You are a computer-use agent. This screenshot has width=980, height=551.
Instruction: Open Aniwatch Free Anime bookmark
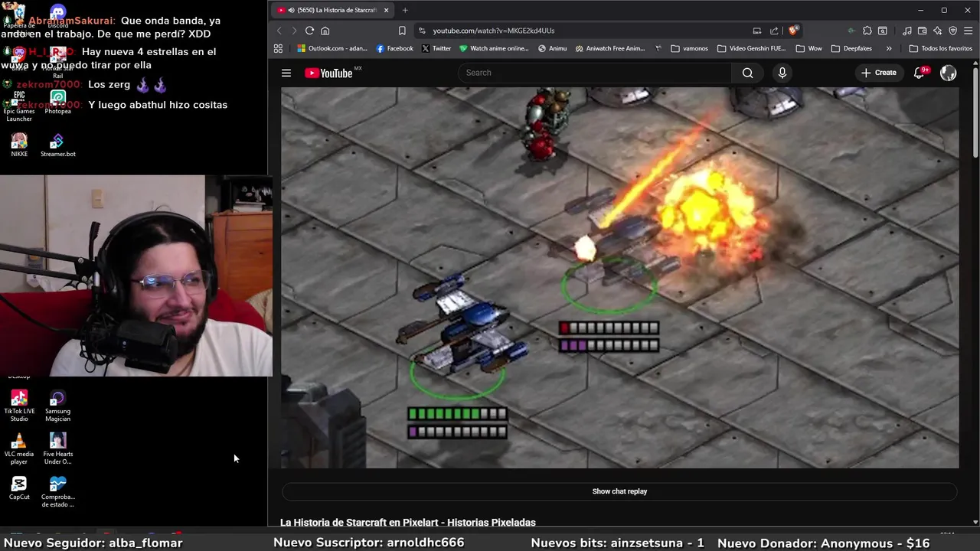coord(609,48)
